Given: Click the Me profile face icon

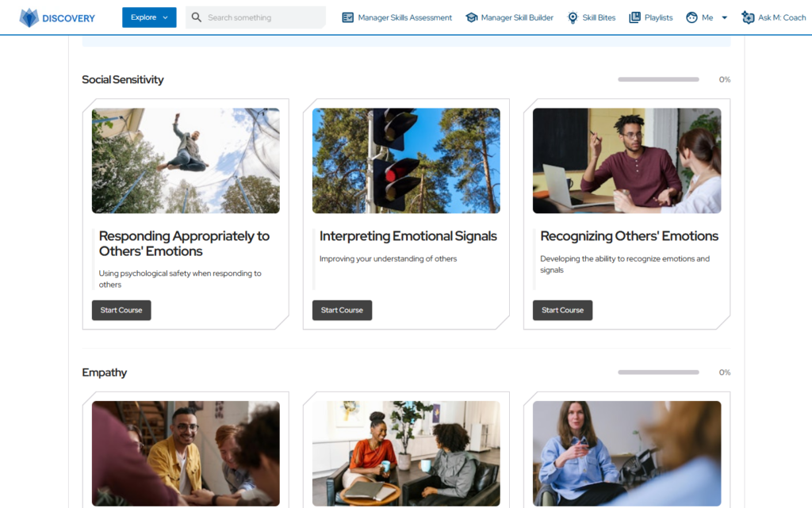Looking at the screenshot, I should [691, 17].
